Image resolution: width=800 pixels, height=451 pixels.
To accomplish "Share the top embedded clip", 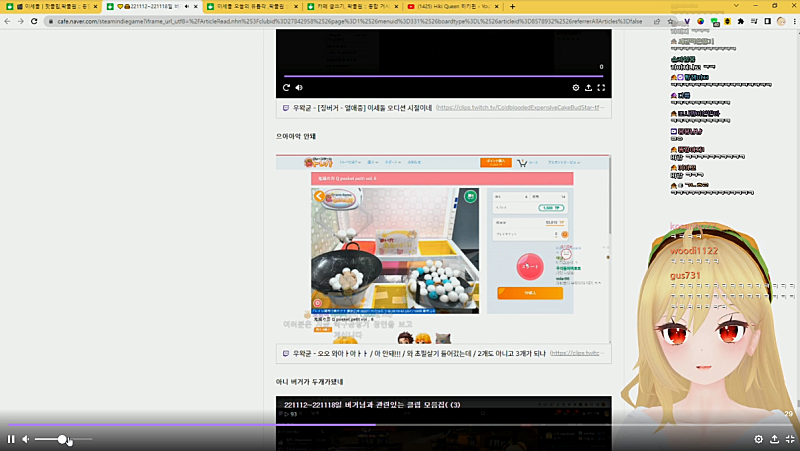I will (x=588, y=88).
